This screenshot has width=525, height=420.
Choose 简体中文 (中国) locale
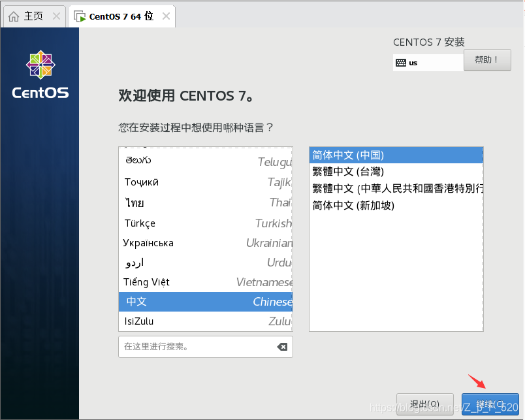[x=396, y=155]
